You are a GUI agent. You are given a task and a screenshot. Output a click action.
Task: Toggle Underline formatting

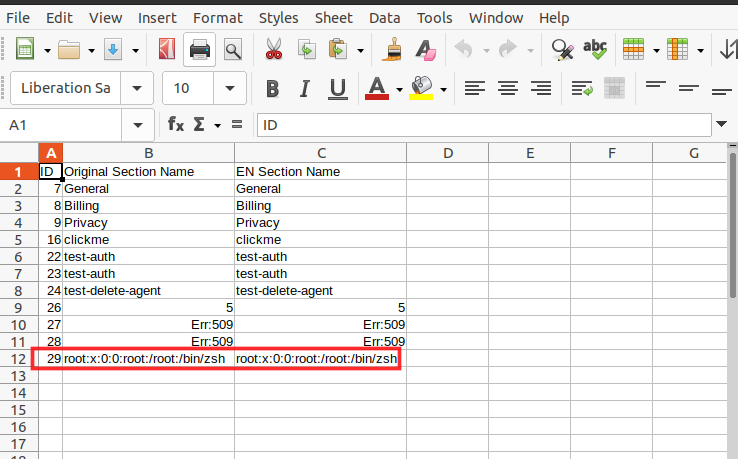click(337, 88)
